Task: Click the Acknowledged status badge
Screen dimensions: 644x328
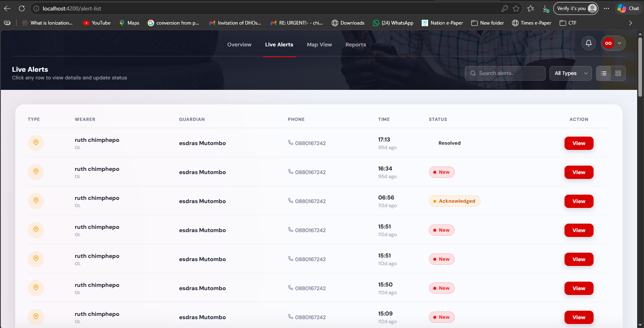Action: point(454,201)
